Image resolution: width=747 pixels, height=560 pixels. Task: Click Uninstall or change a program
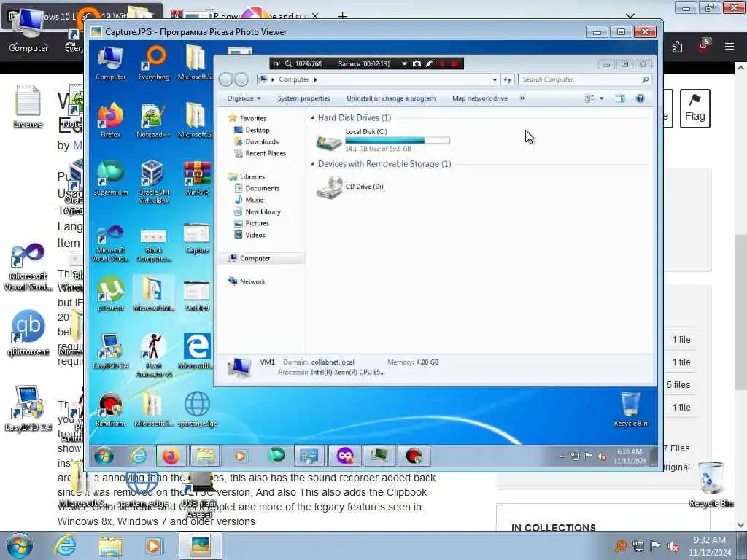point(391,98)
